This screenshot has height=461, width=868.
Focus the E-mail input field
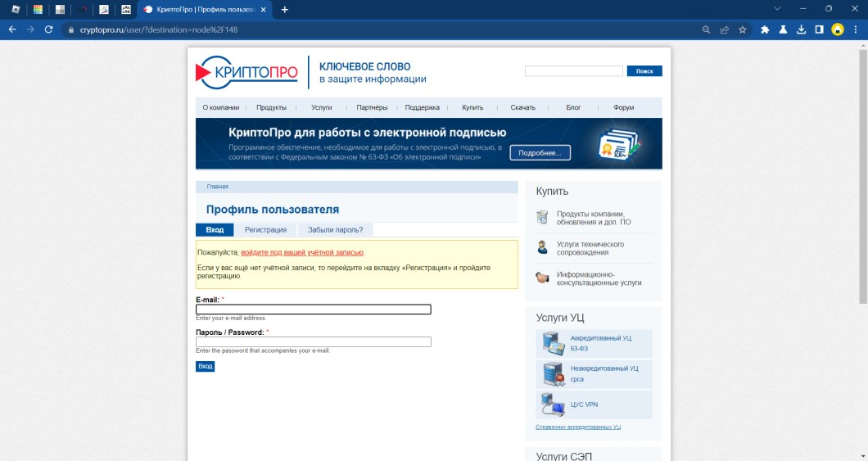tap(314, 310)
